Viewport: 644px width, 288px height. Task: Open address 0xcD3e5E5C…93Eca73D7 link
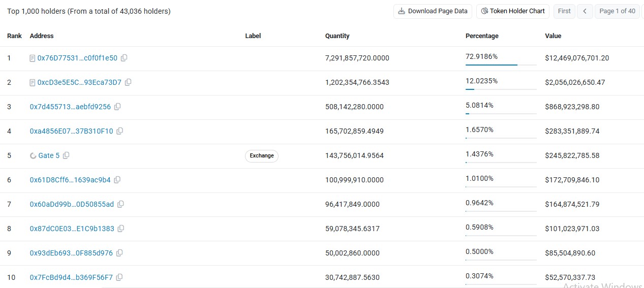click(79, 82)
